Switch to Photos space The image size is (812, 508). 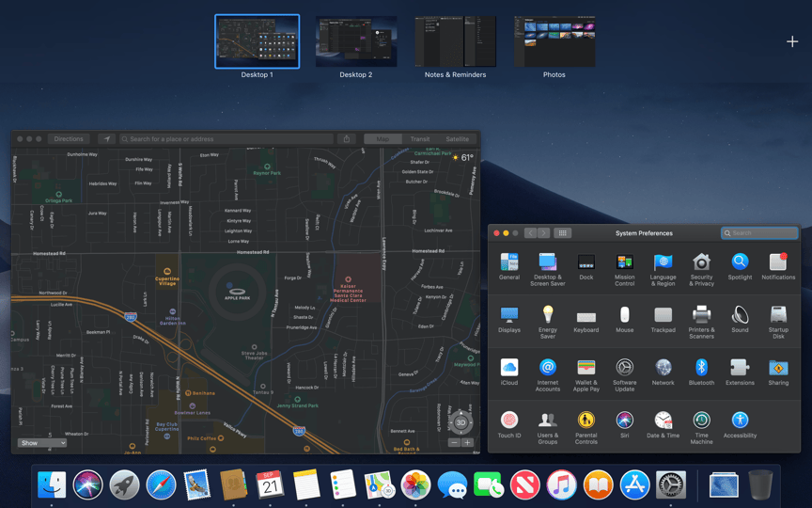(x=554, y=41)
